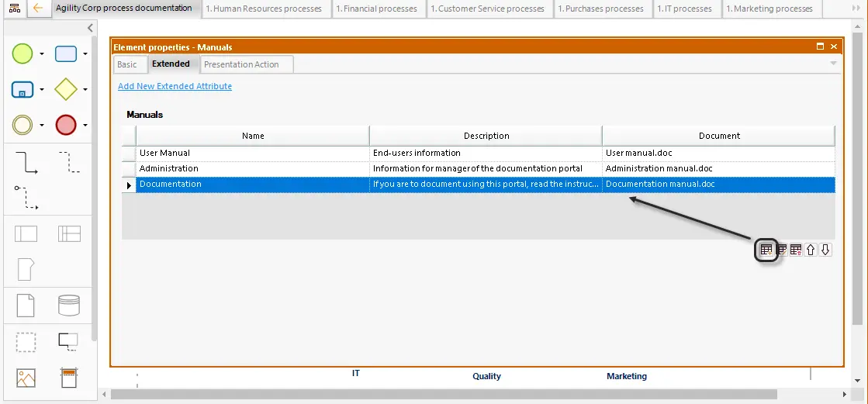Select the Milestone shape in palette
Viewport: 868px width, 404px height.
(x=26, y=270)
